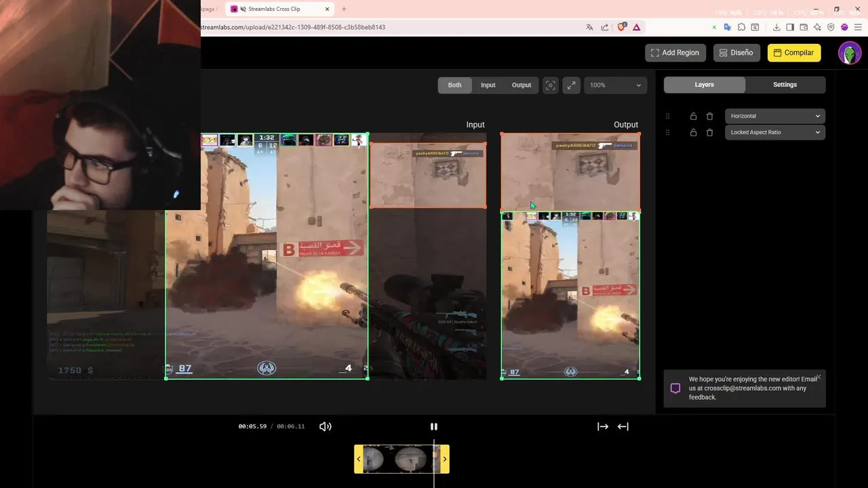Click the left yellow trim handle
The width and height of the screenshot is (868, 488).
click(359, 459)
